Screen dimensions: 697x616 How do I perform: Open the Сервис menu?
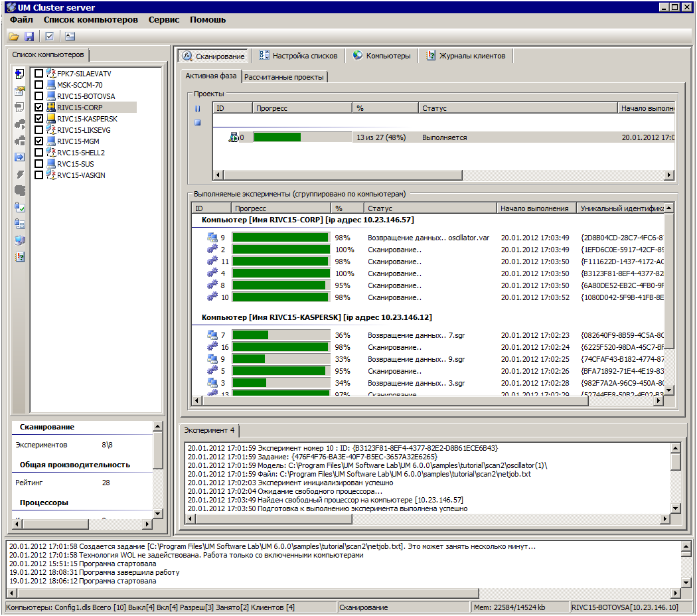[x=164, y=19]
